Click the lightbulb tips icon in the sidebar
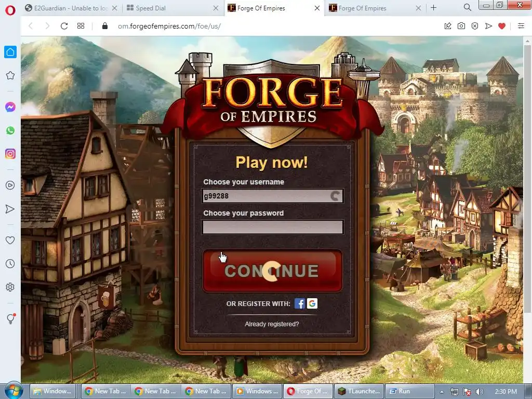The image size is (532, 399). pyautogui.click(x=10, y=318)
